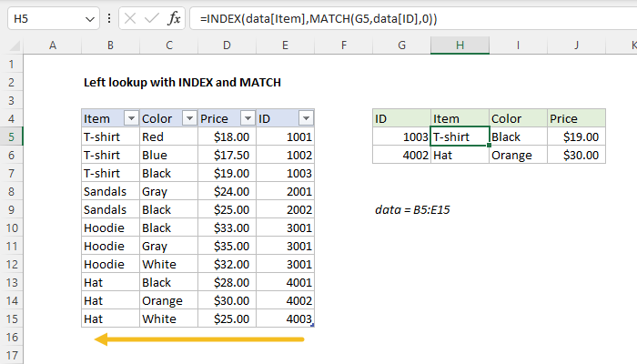Select the lookup ID cell 1003 in column G
637x364 pixels.
point(402,136)
